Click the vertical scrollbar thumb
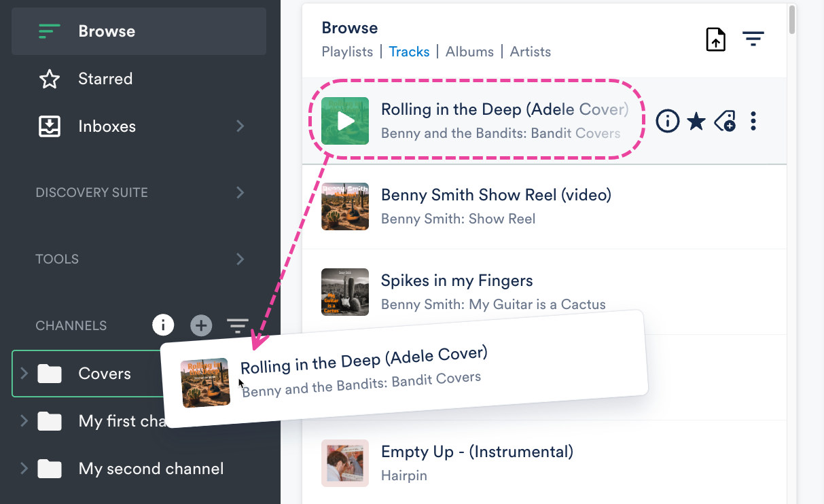The height and width of the screenshot is (504, 824). pos(792,18)
